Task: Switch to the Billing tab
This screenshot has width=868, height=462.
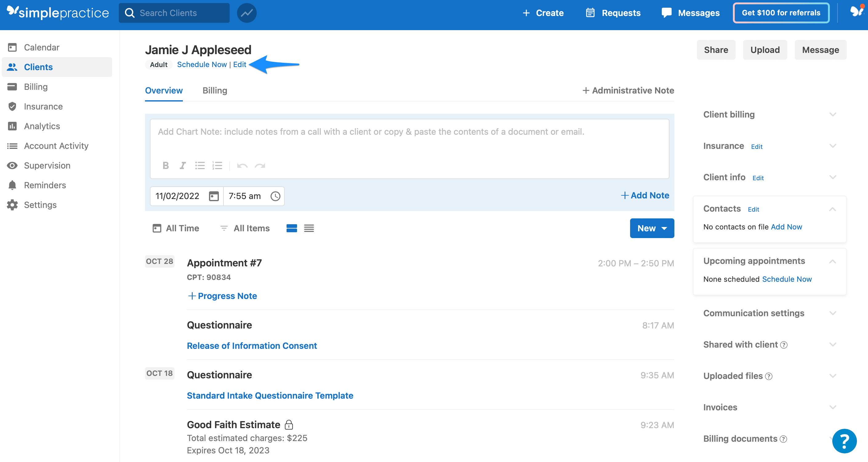Action: tap(215, 90)
